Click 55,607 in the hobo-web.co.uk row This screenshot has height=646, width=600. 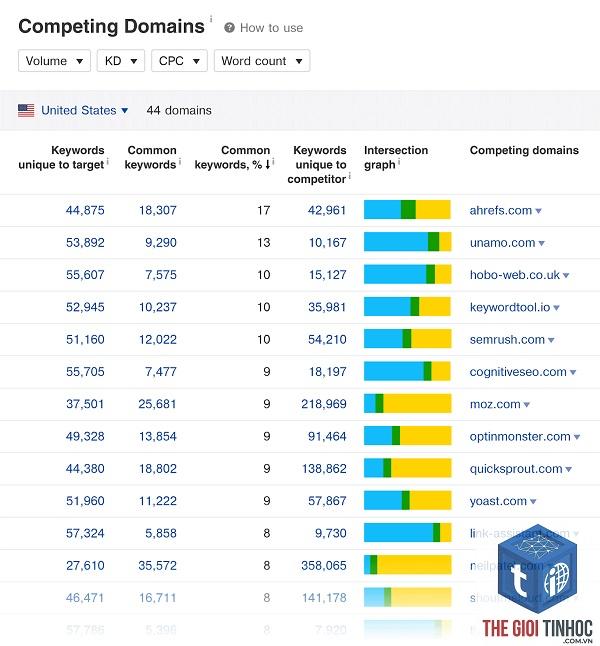point(85,275)
